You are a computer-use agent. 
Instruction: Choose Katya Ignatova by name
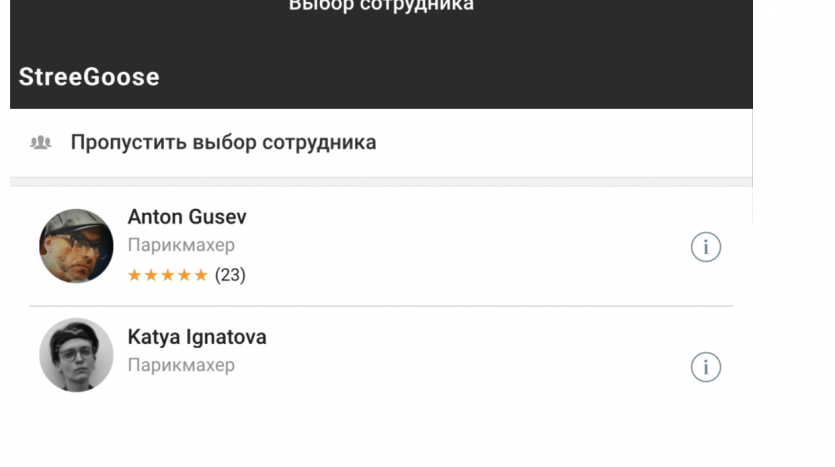(197, 337)
